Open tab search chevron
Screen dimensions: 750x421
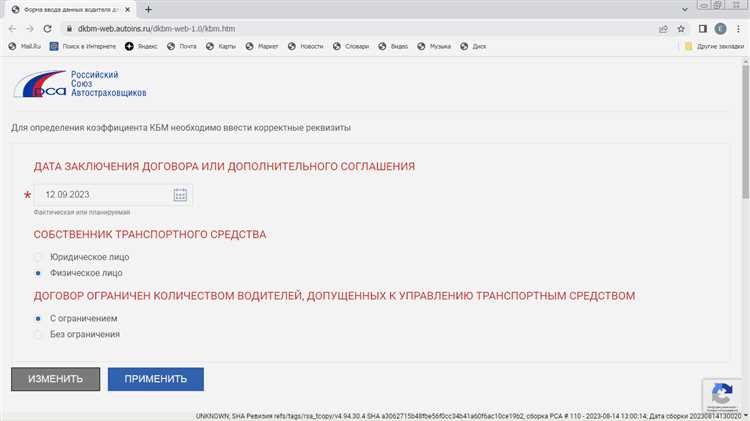(684, 9)
